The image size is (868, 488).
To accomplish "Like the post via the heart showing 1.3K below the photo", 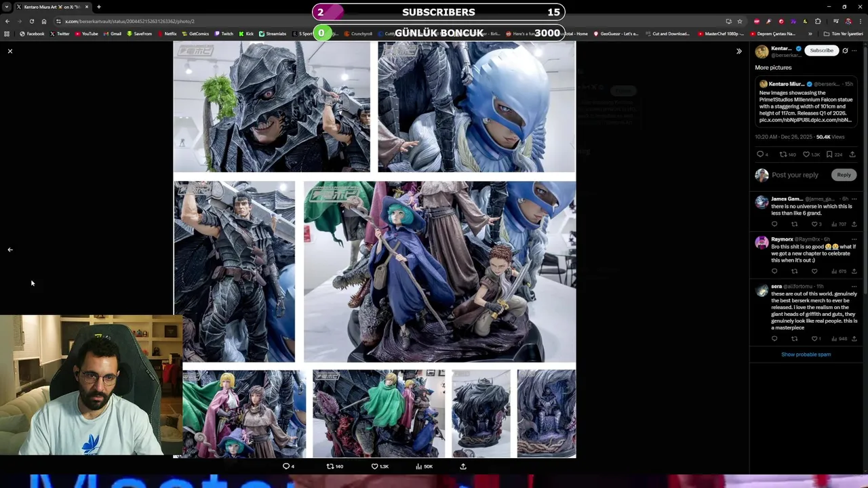I will 380,466.
